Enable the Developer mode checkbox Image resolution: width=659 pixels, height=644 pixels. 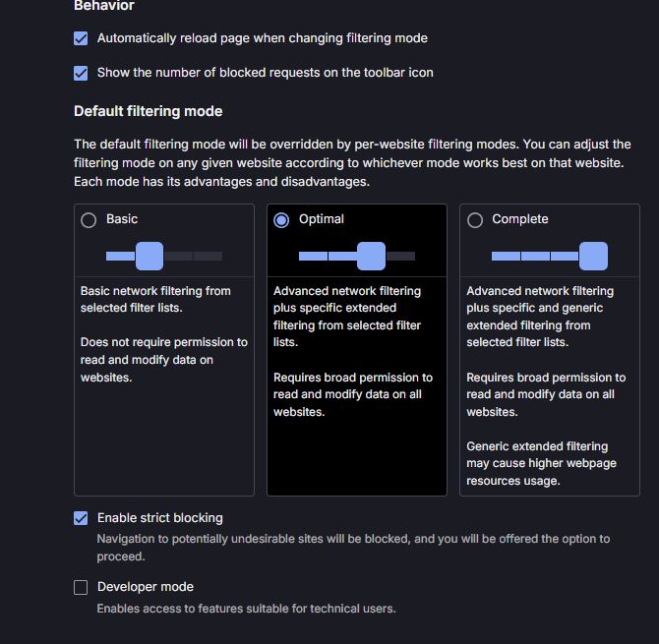pyautogui.click(x=81, y=587)
